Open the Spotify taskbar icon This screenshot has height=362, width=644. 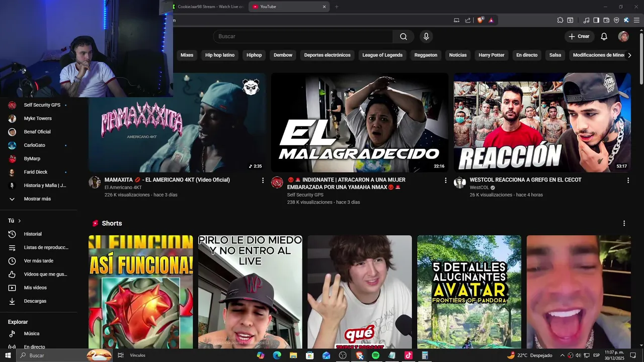[375, 355]
